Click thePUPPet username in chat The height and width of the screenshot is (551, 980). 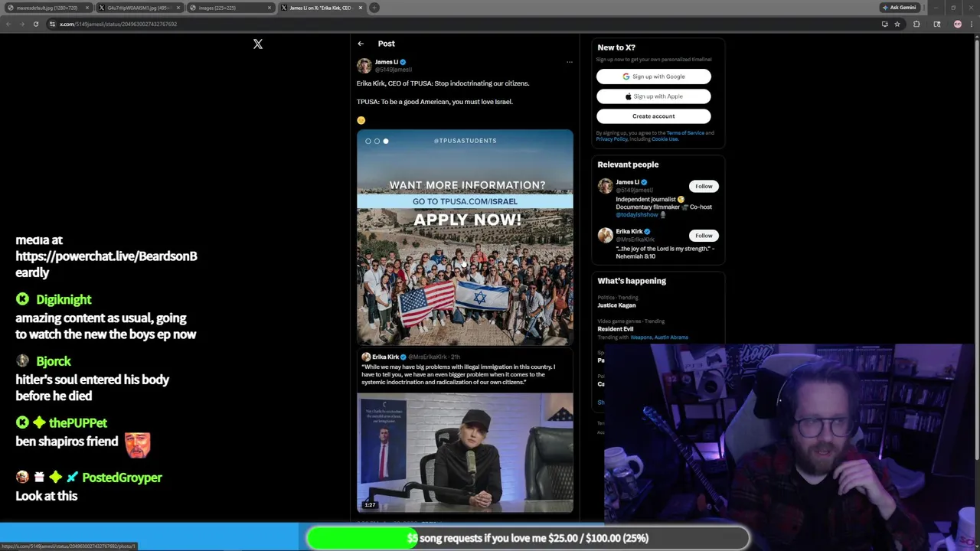tap(78, 422)
